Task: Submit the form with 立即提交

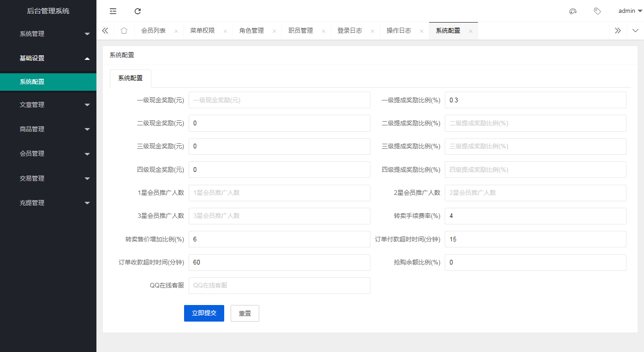Action: coord(204,313)
